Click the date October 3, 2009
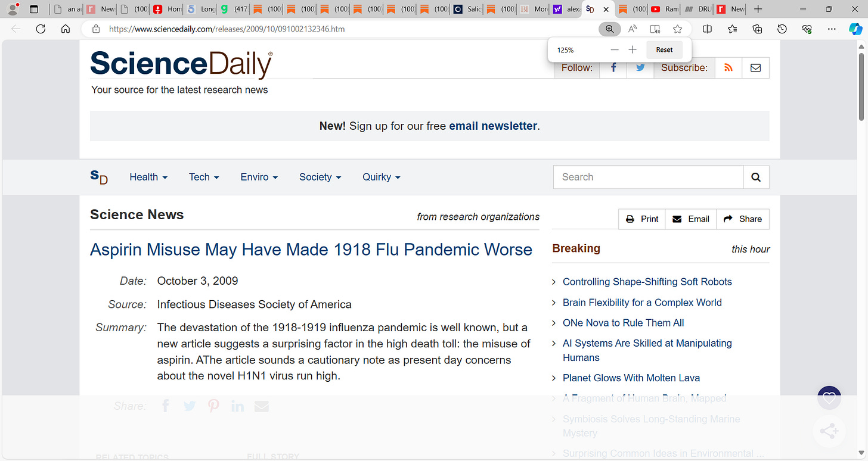868x461 pixels. (x=197, y=281)
